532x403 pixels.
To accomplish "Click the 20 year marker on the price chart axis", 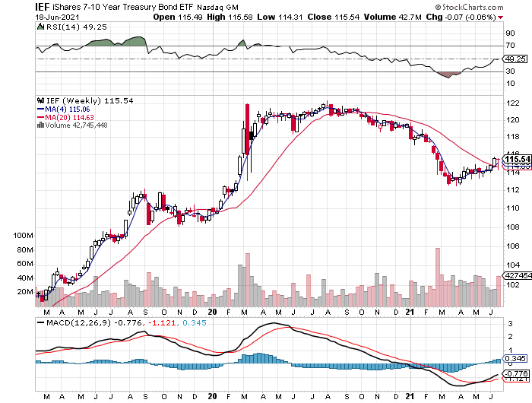I will click(x=212, y=312).
